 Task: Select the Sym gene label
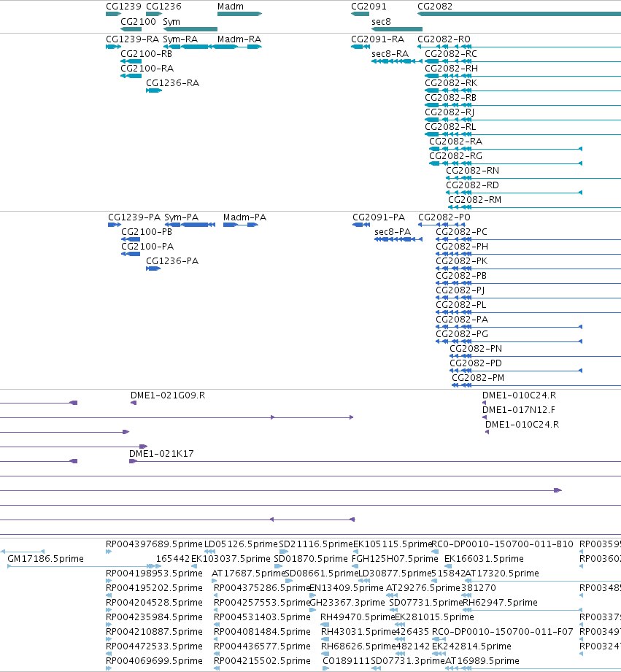[x=171, y=22]
